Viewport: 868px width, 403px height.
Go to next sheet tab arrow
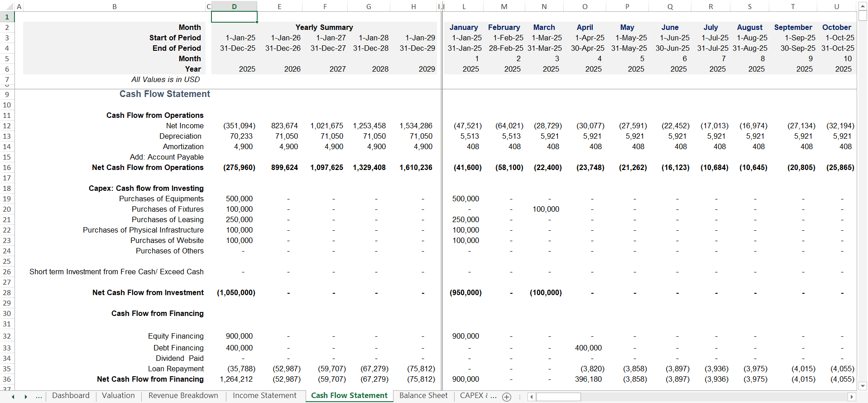26,397
